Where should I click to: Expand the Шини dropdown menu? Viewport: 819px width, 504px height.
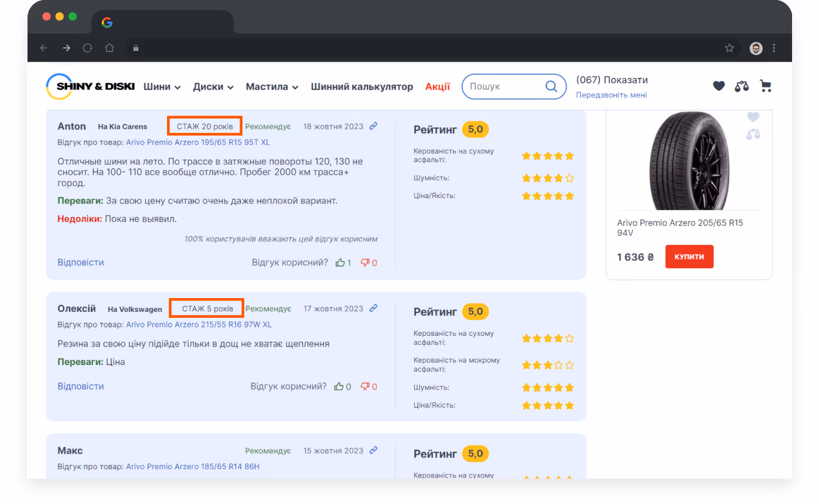162,87
